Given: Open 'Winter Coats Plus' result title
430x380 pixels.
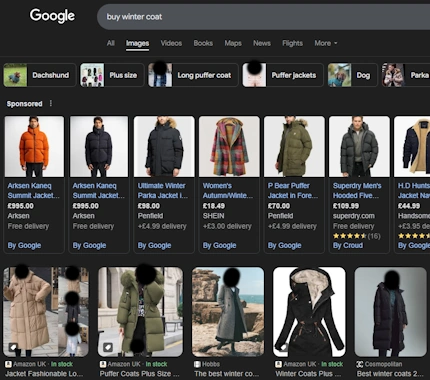Looking at the screenshot, I should click(308, 374).
